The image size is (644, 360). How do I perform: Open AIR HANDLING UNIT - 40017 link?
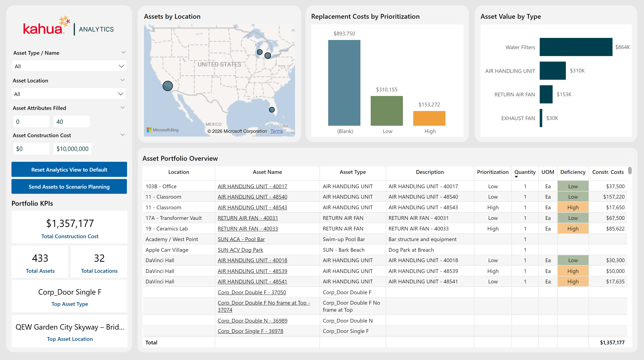coord(252,186)
